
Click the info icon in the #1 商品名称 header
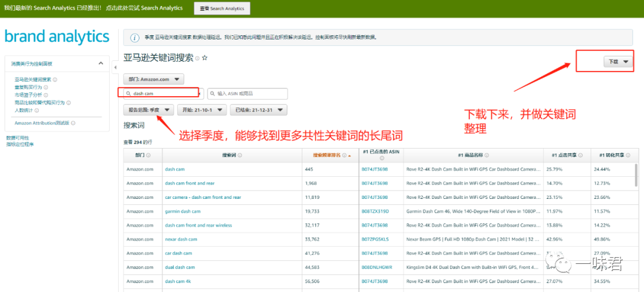coord(487,155)
